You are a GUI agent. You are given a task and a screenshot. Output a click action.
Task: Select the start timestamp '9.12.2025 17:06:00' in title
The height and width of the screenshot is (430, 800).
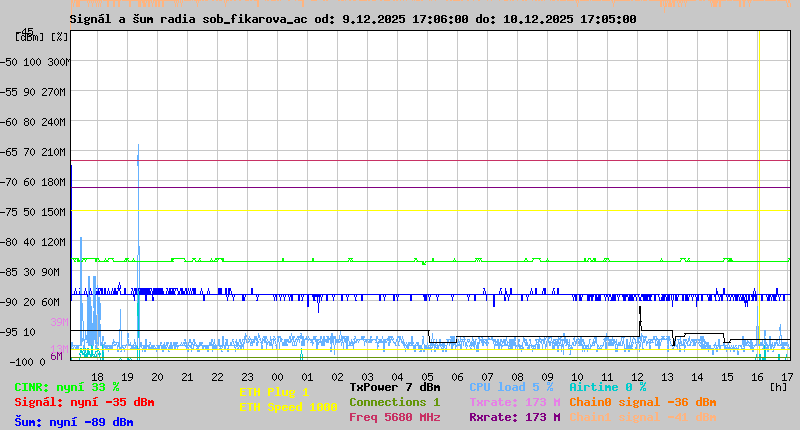pos(405,19)
